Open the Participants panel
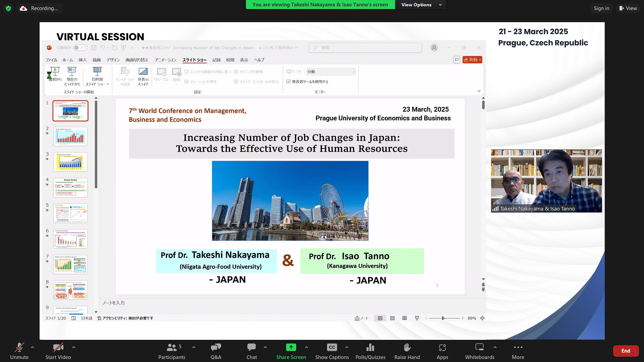This screenshot has height=362, width=644. [x=172, y=350]
